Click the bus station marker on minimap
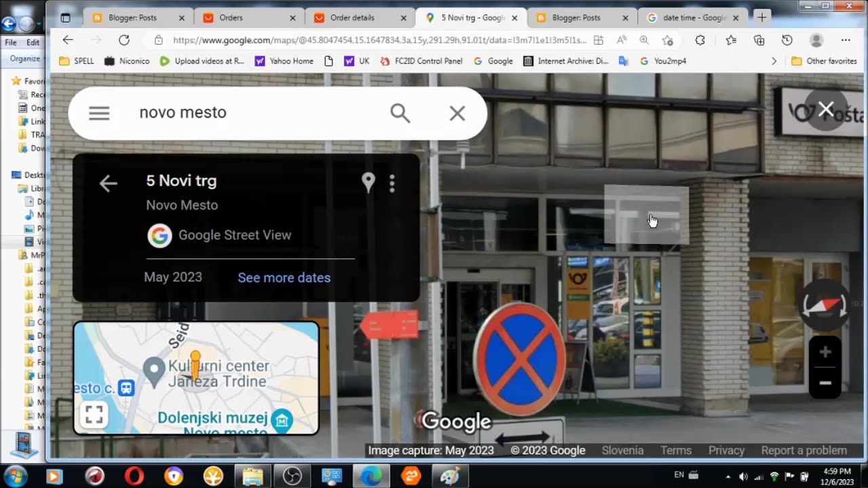The width and height of the screenshot is (868, 488). tap(125, 388)
